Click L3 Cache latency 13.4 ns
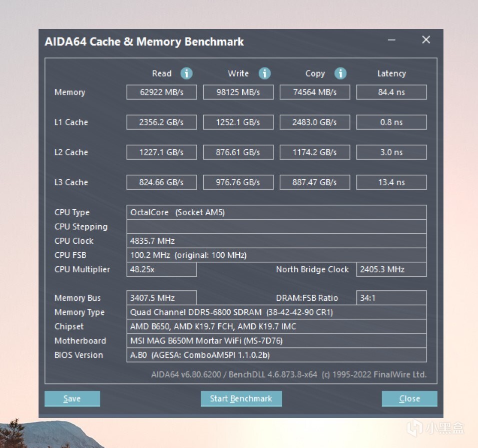This screenshot has width=478, height=448. [x=391, y=182]
